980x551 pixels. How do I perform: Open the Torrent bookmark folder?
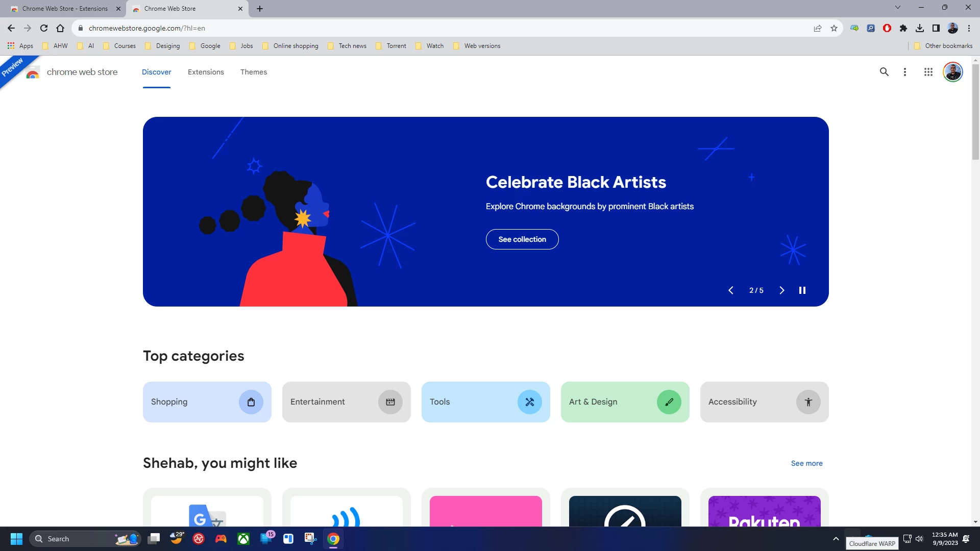point(391,46)
